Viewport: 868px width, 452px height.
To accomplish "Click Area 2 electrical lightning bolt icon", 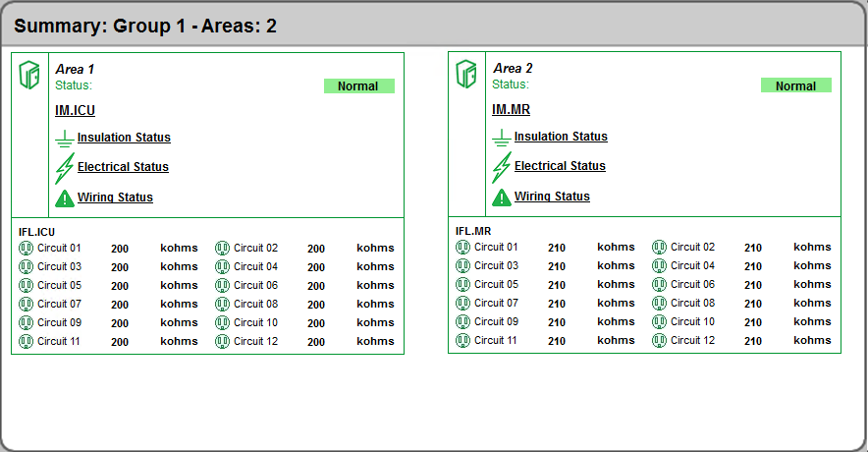I will coord(501,167).
